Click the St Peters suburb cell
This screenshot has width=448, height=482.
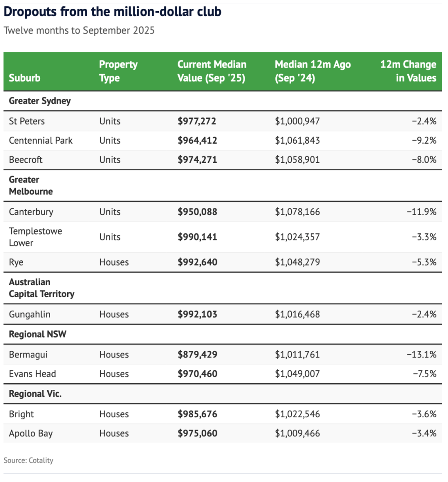pyautogui.click(x=27, y=121)
